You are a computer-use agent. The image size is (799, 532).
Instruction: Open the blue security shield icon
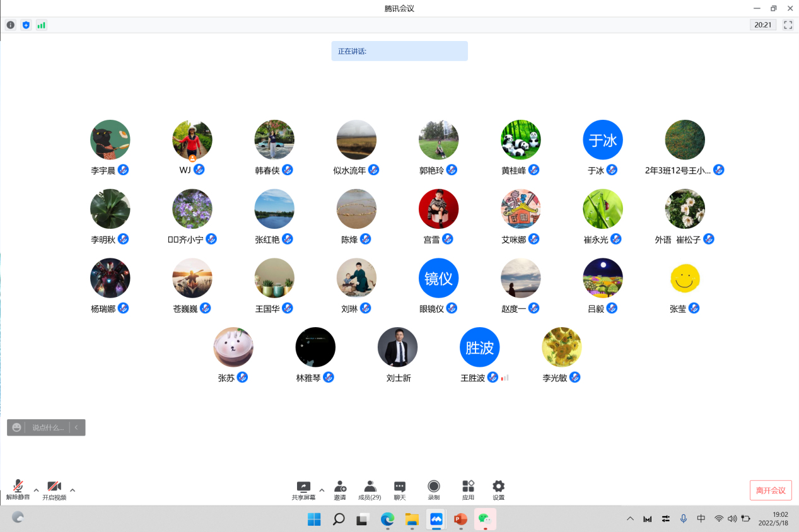point(26,25)
